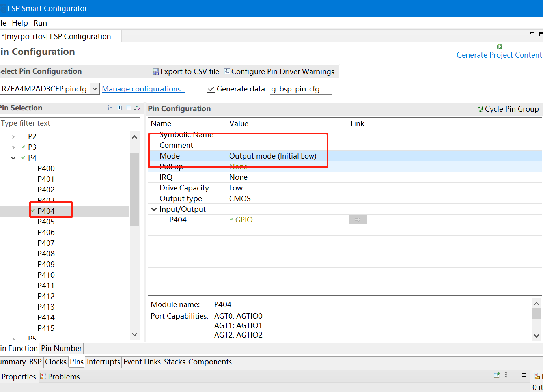Click the Export to CSV file icon
This screenshot has width=543, height=392.
coord(156,71)
